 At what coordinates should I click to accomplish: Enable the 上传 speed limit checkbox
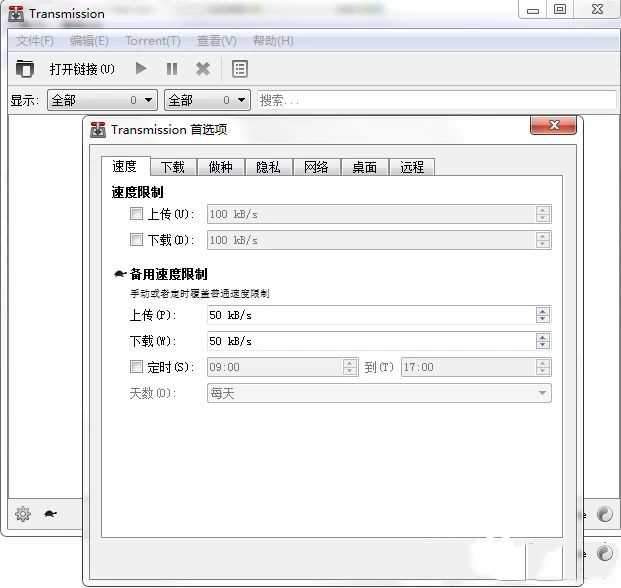(137, 214)
